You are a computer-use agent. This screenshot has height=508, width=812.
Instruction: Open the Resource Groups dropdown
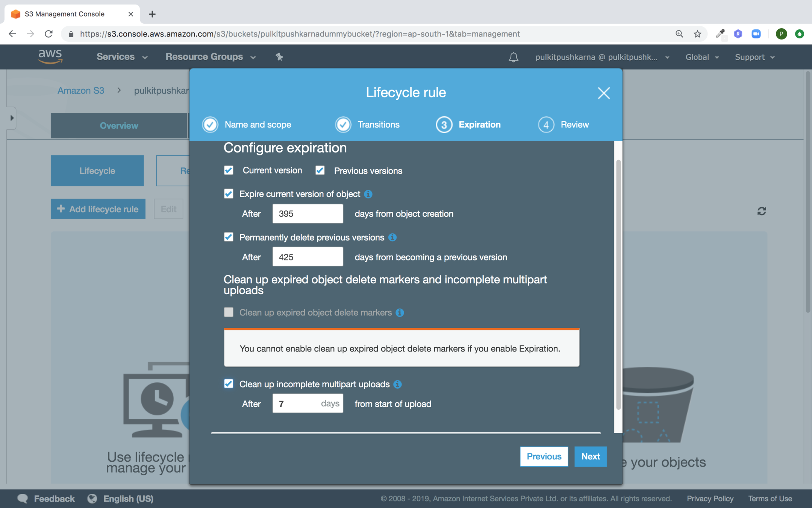click(210, 57)
